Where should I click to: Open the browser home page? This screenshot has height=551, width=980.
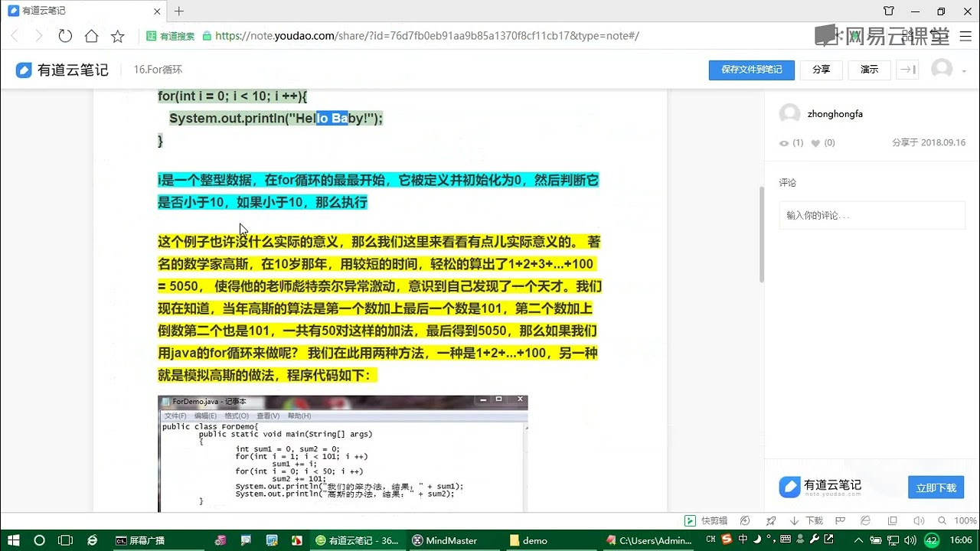pyautogui.click(x=91, y=36)
